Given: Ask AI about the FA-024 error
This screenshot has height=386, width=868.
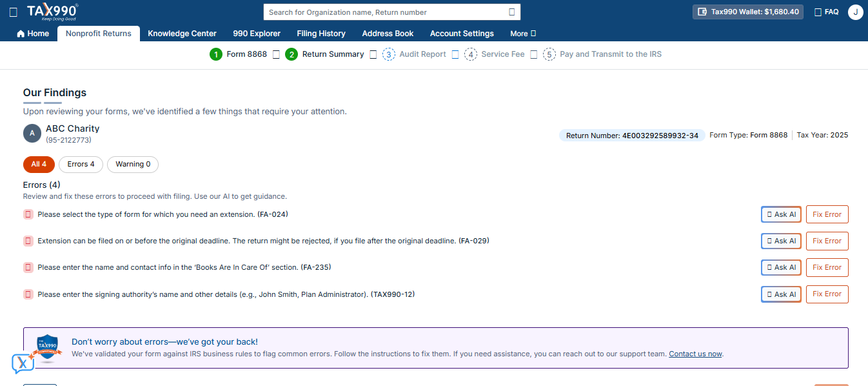Looking at the screenshot, I should pyautogui.click(x=781, y=214).
